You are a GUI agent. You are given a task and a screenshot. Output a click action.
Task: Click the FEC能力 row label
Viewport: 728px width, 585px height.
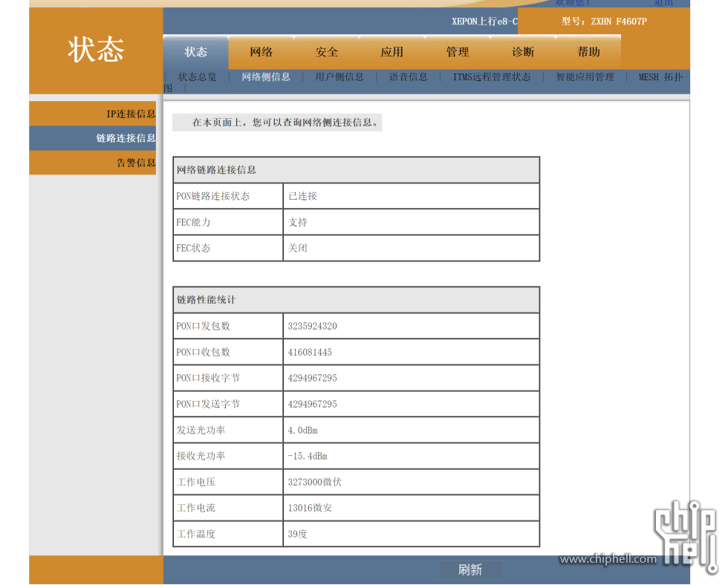(x=193, y=222)
